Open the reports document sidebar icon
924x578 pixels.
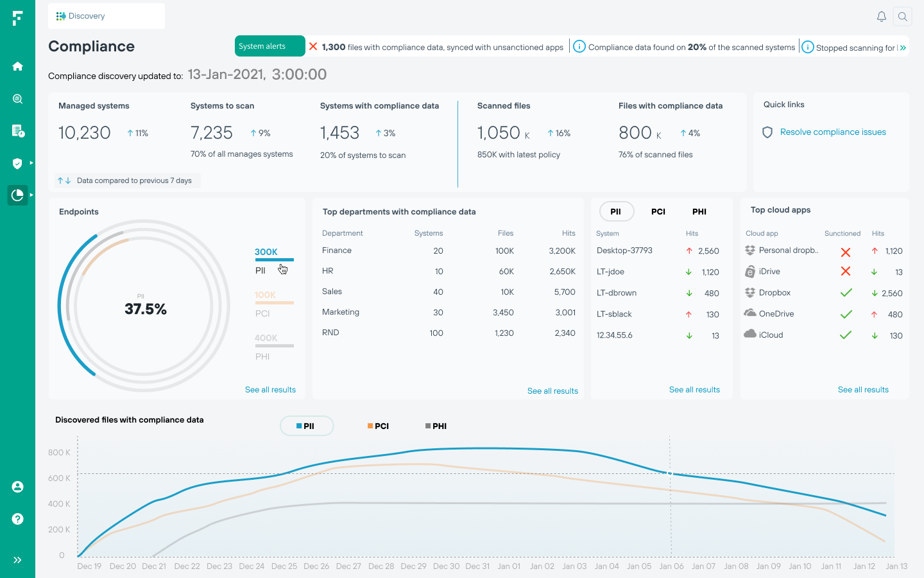pos(18,131)
